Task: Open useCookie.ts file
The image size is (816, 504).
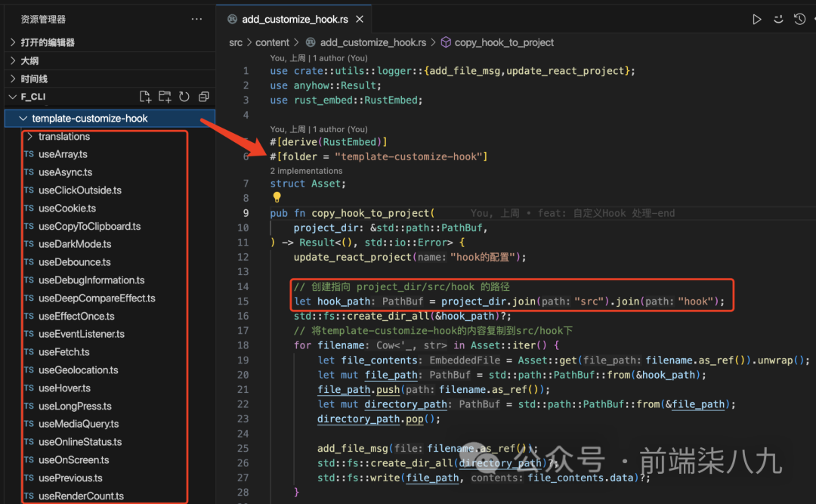Action: (x=67, y=209)
